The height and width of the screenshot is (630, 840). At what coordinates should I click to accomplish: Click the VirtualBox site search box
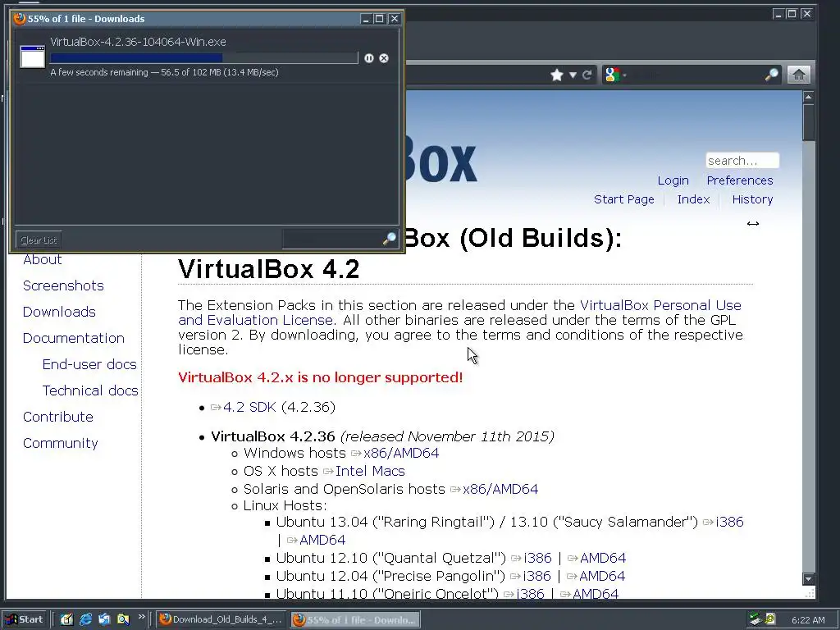click(742, 161)
